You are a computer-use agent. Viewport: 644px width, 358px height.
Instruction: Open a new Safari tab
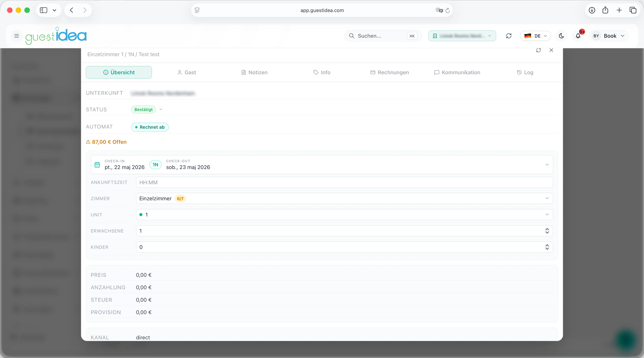point(619,10)
